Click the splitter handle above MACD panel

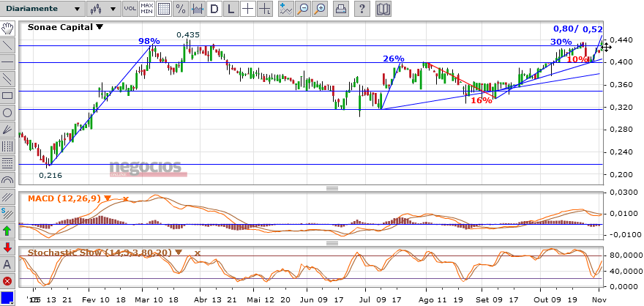[x=332, y=189]
